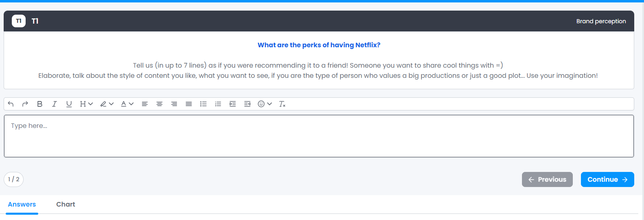Click the question title about Netflix perks

click(319, 45)
